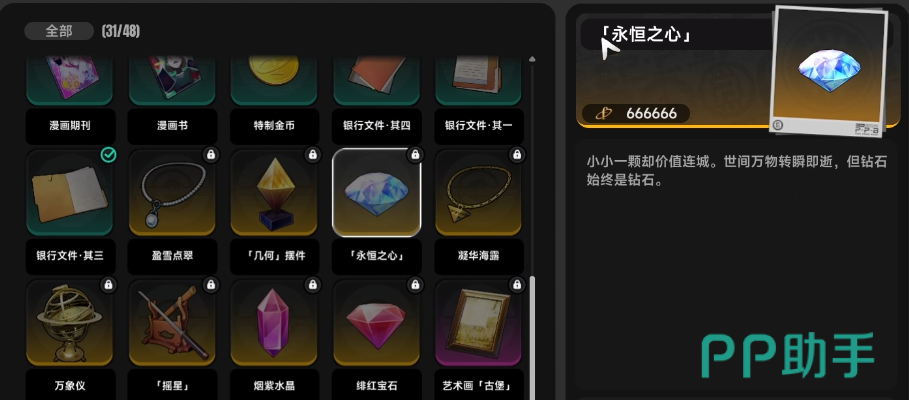Image resolution: width=909 pixels, height=400 pixels.
Task: Select the 银行文件·其三 folder item
Action: [70, 193]
